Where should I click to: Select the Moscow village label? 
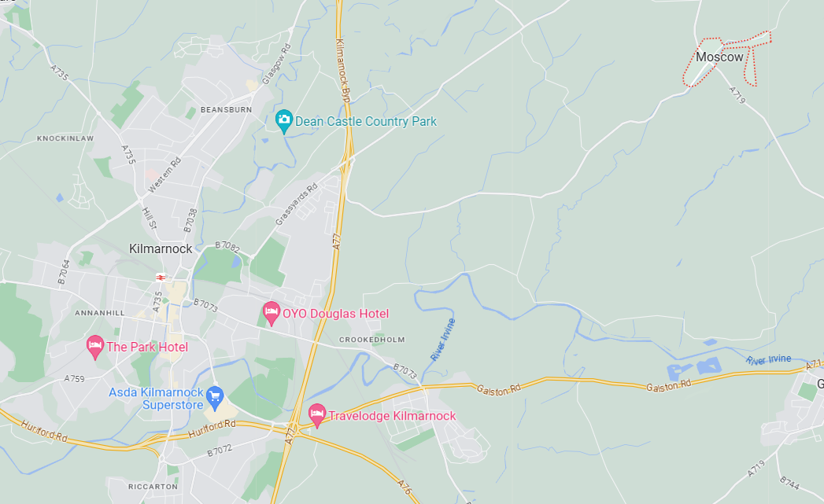coord(719,57)
